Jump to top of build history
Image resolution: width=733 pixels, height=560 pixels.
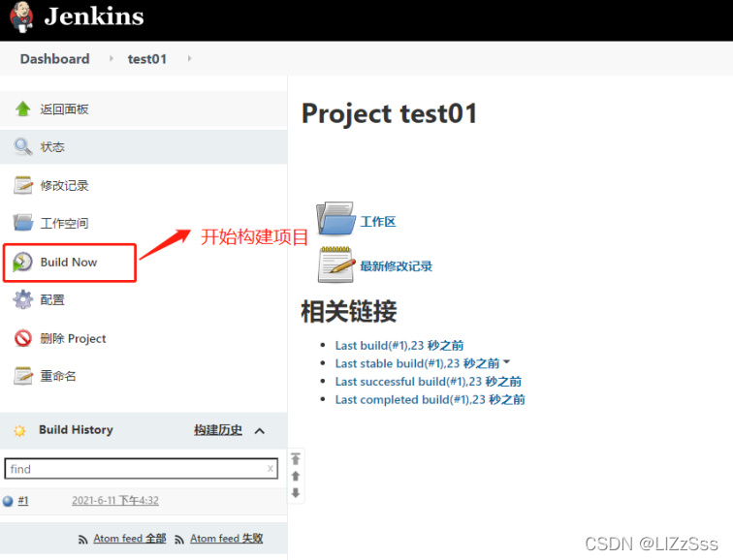[296, 459]
